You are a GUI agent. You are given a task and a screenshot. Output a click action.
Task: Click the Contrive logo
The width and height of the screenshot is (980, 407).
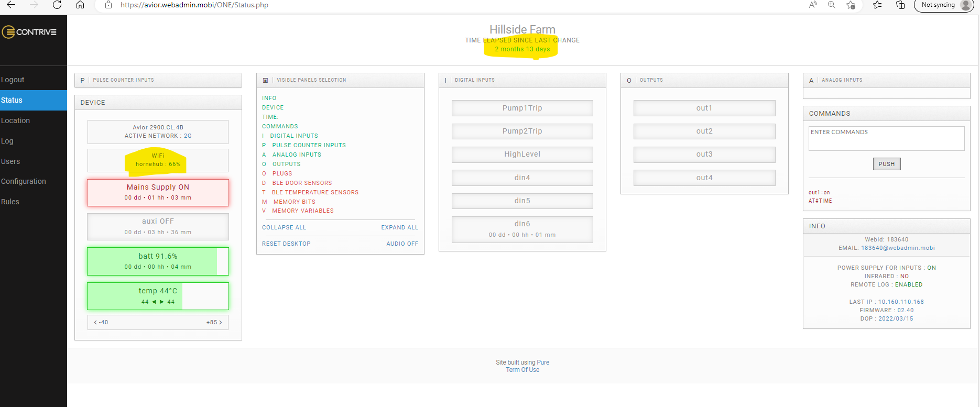(29, 32)
